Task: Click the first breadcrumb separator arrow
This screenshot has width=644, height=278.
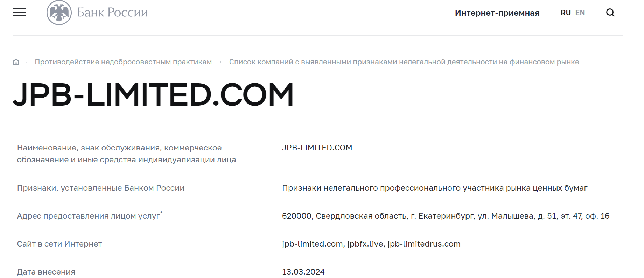Action: 26,62
